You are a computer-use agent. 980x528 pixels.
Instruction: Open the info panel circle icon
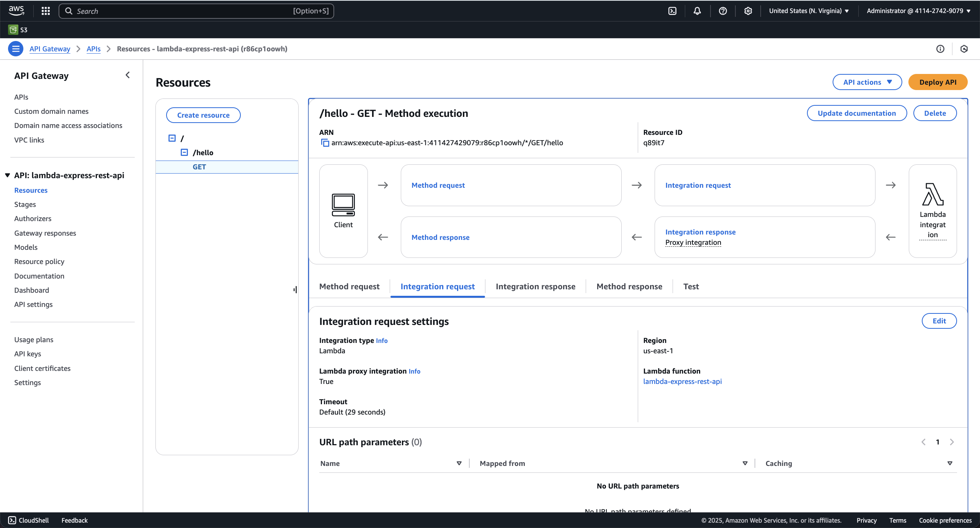click(940, 49)
